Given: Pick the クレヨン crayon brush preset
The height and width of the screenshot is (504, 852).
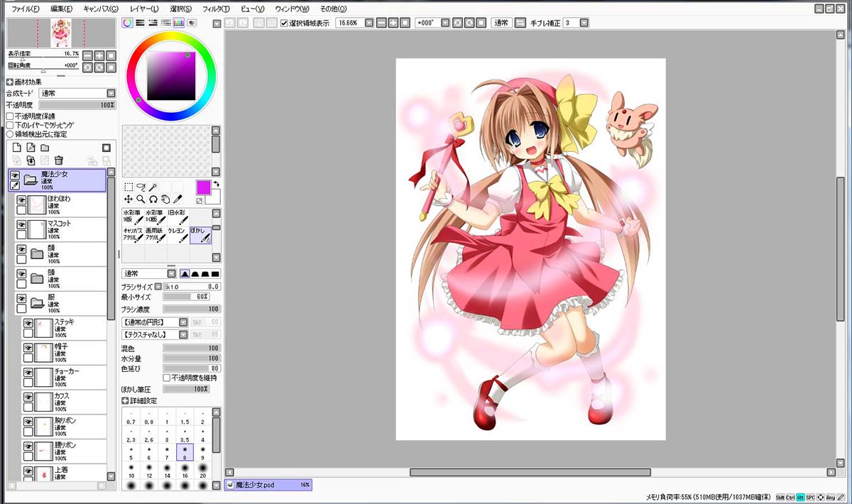Looking at the screenshot, I should point(178,235).
